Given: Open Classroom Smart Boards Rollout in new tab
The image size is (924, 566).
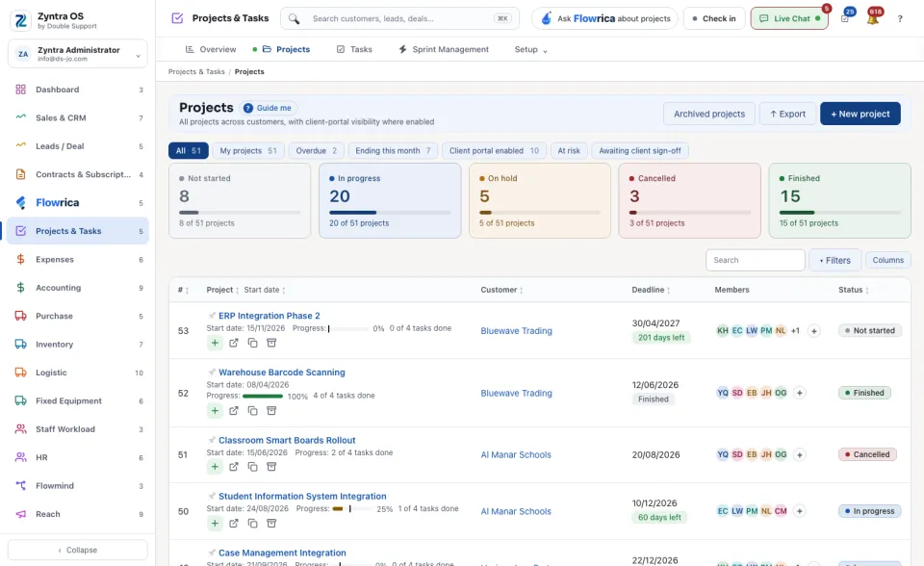Looking at the screenshot, I should tap(234, 467).
